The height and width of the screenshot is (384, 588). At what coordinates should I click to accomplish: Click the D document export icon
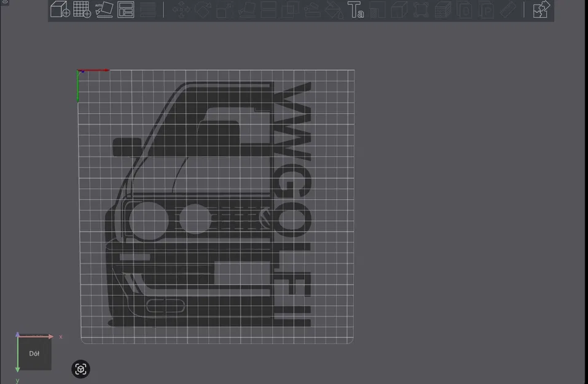coord(465,10)
